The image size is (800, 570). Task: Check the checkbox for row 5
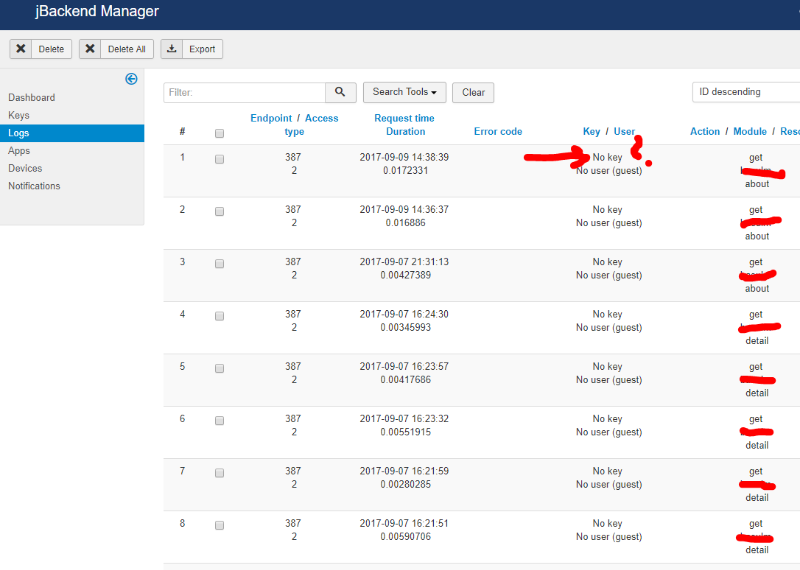click(219, 368)
